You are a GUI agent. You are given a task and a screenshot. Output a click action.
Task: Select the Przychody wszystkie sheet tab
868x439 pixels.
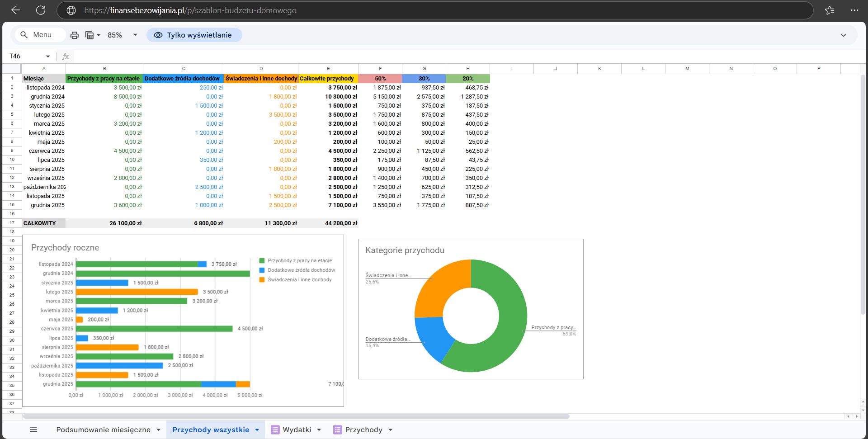click(211, 430)
